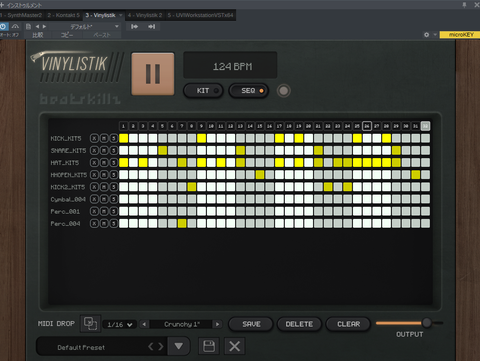
Task: Switch to 5 - UVIWorkstation tab
Action: tap(200, 15)
